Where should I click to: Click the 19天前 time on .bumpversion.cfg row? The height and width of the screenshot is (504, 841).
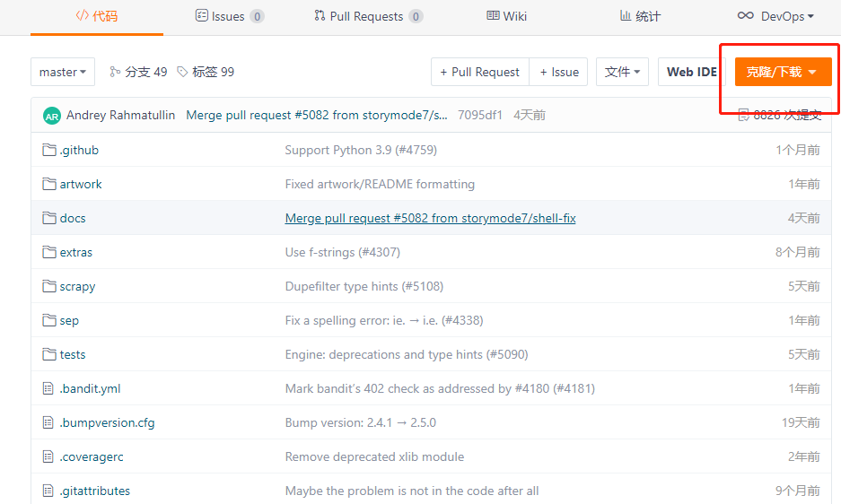801,422
